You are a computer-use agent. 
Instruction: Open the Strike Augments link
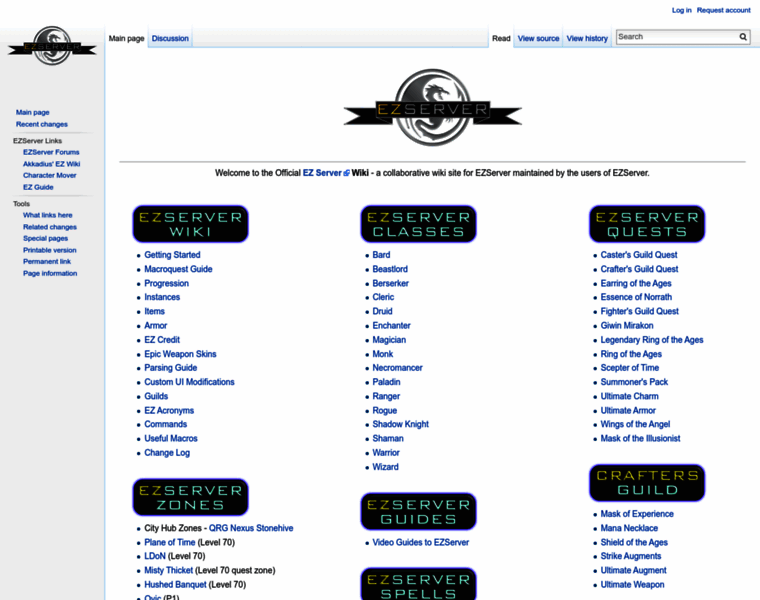tap(631, 556)
